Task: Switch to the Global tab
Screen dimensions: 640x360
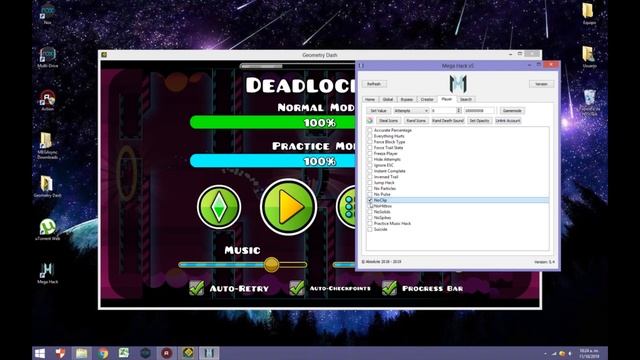Action: (x=388, y=99)
